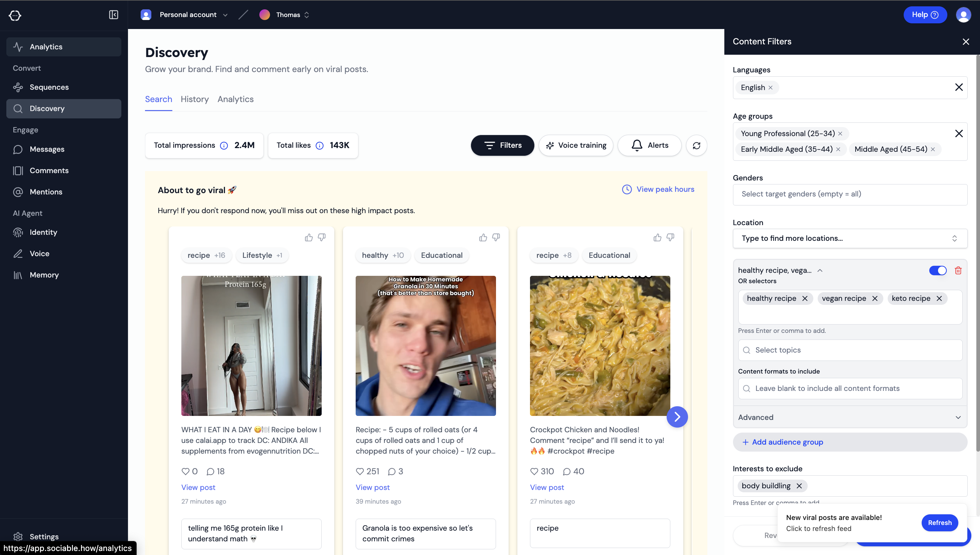Click View peak hours link

(665, 189)
